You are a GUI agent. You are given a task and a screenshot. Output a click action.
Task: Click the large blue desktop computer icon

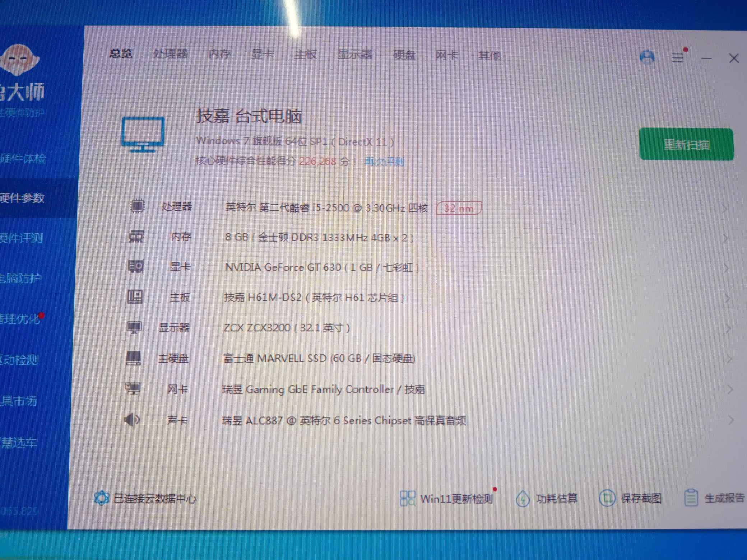point(143,135)
